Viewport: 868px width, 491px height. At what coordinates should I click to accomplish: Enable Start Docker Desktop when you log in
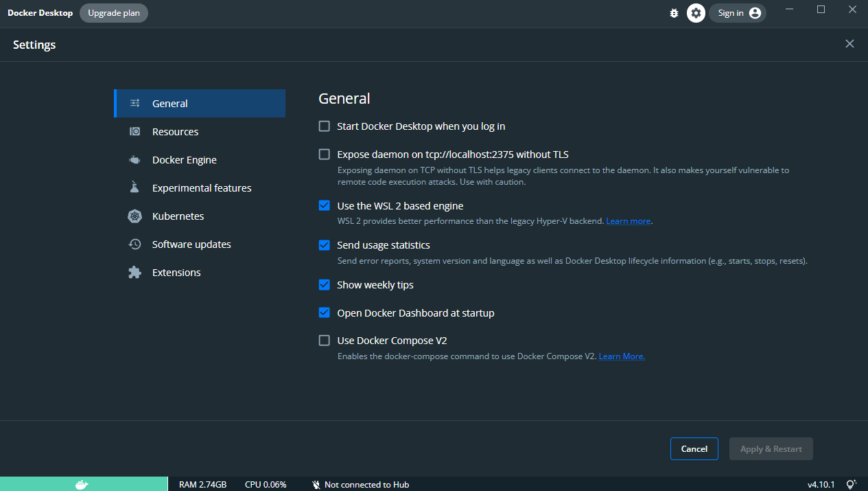[x=325, y=126]
